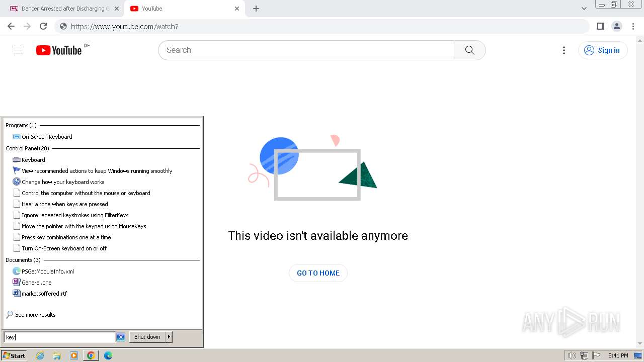Click the Documents (3) group header
This screenshot has height=362, width=644.
23,260
